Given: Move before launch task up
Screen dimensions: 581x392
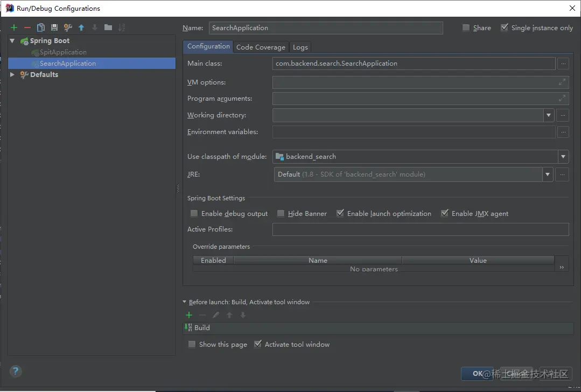Looking at the screenshot, I should click(229, 315).
